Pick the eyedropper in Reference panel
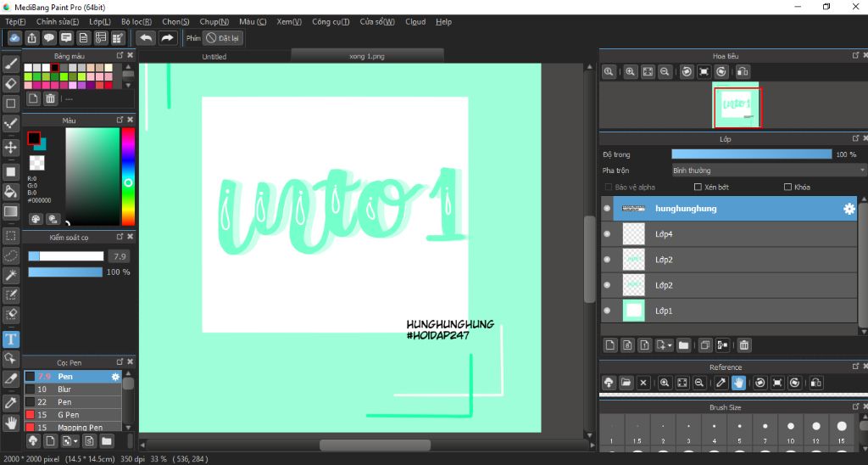This screenshot has width=868, height=465. (721, 383)
